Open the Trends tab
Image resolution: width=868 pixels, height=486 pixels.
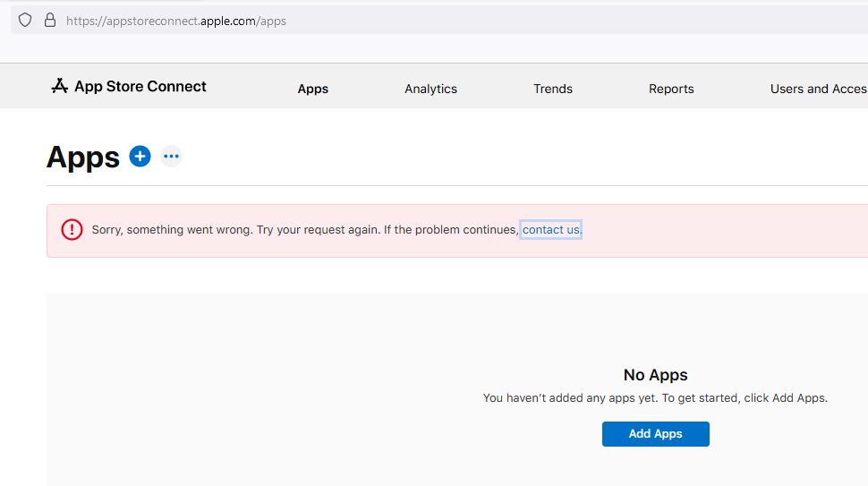(x=553, y=89)
